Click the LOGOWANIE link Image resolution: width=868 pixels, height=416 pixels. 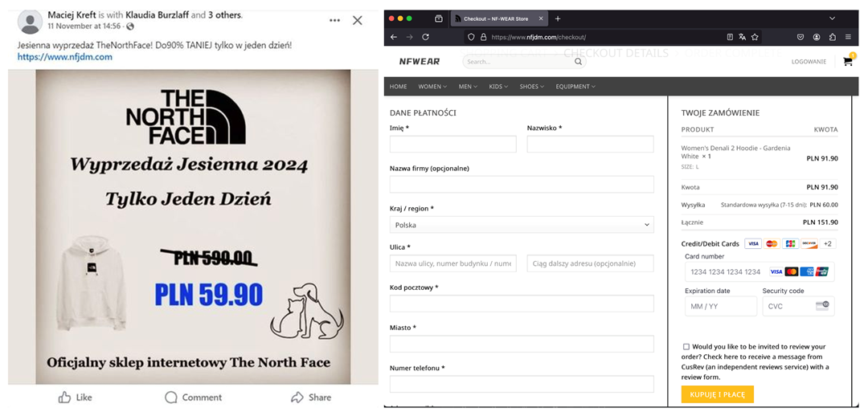[809, 62]
